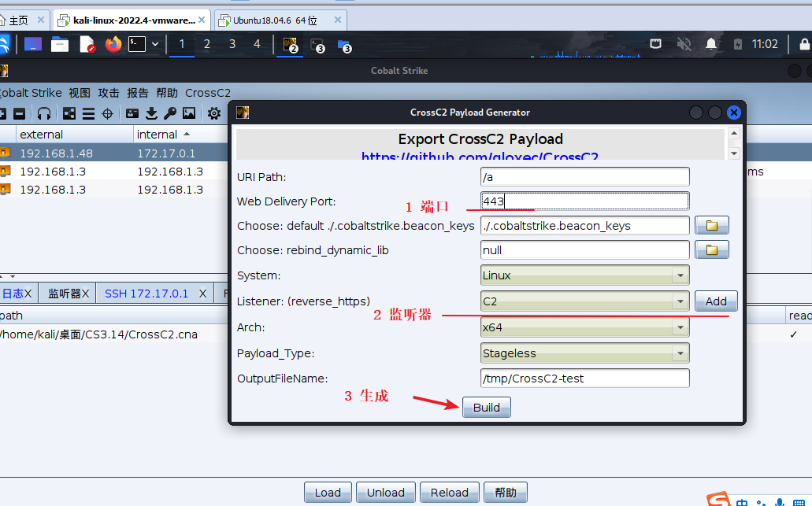Click the lock screen padlock icon
Screen dimensions: 812x506
804,44
